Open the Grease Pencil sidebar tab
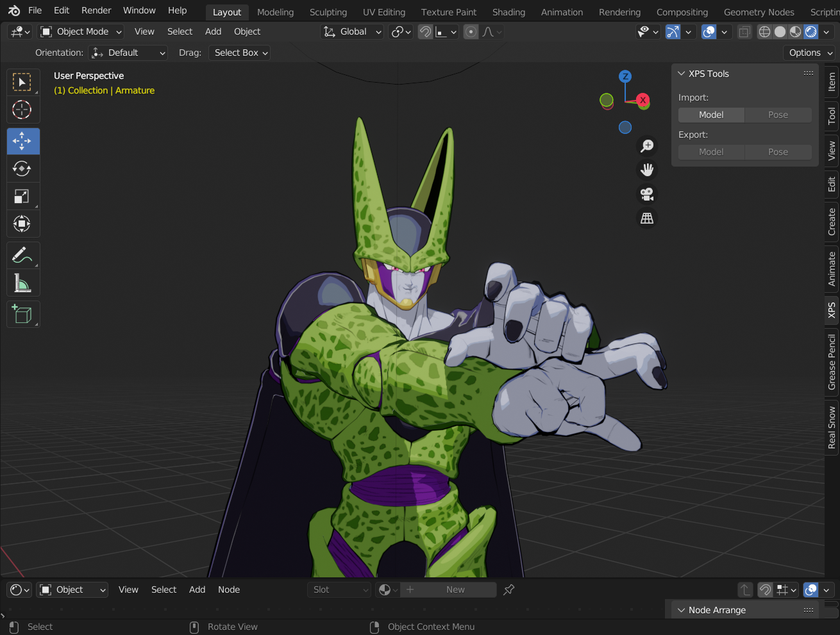Image resolution: width=840 pixels, height=635 pixels. click(x=832, y=361)
